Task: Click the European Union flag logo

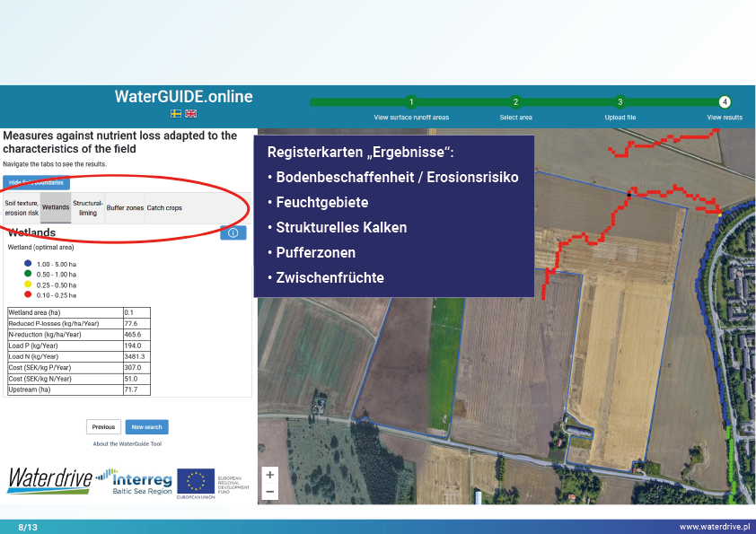Action: 195,482
